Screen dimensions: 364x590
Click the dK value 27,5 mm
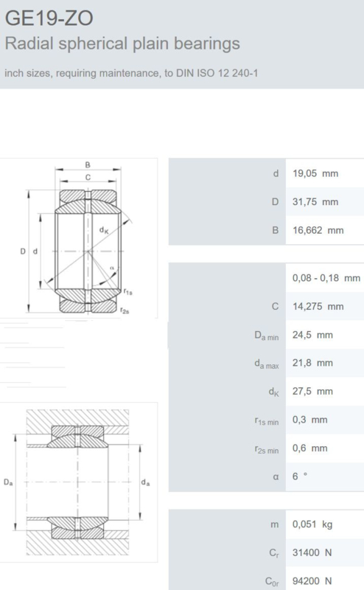pos(313,392)
